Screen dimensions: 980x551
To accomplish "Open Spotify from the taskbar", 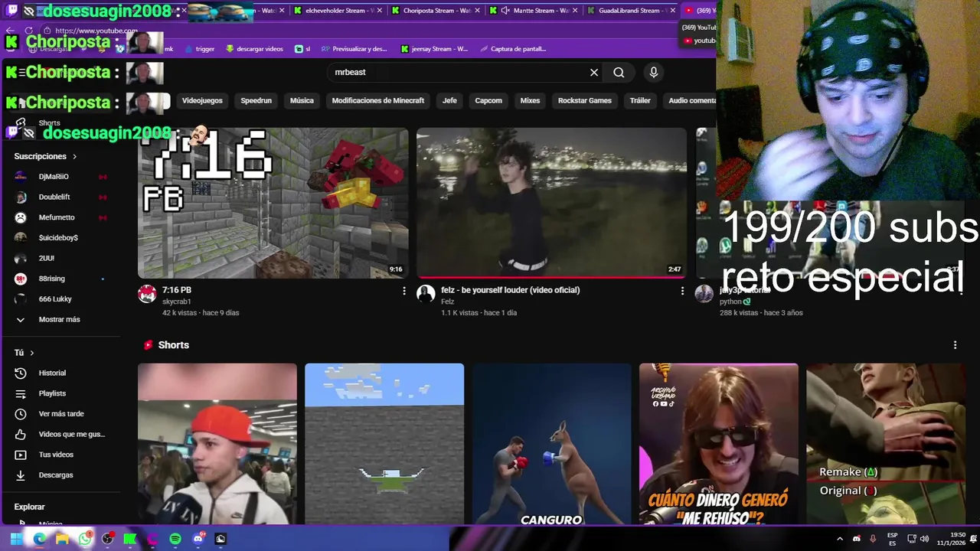I will pyautogui.click(x=175, y=539).
